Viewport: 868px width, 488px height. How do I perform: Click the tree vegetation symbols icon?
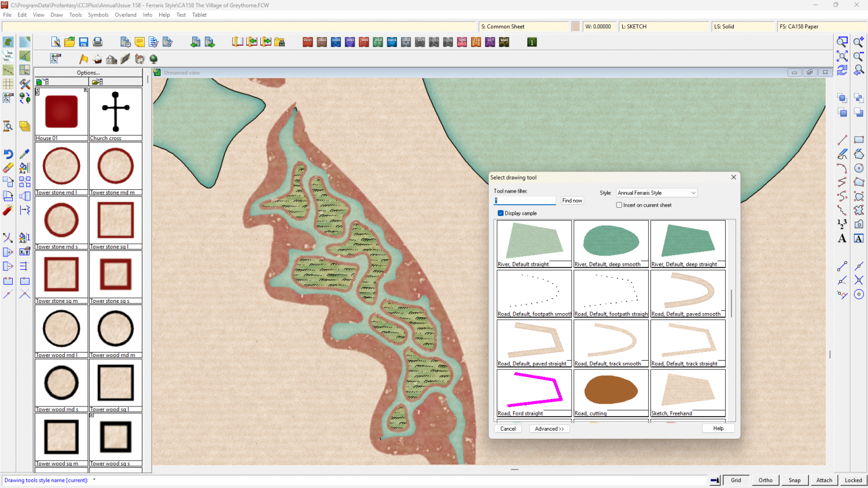(153, 59)
